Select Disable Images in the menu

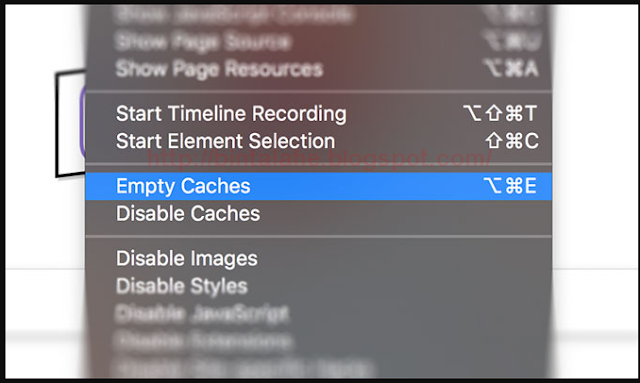[x=318, y=258]
